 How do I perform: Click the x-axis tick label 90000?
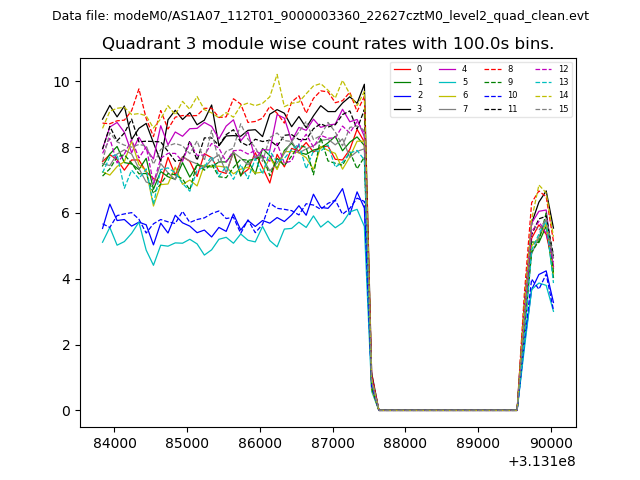pos(549,441)
